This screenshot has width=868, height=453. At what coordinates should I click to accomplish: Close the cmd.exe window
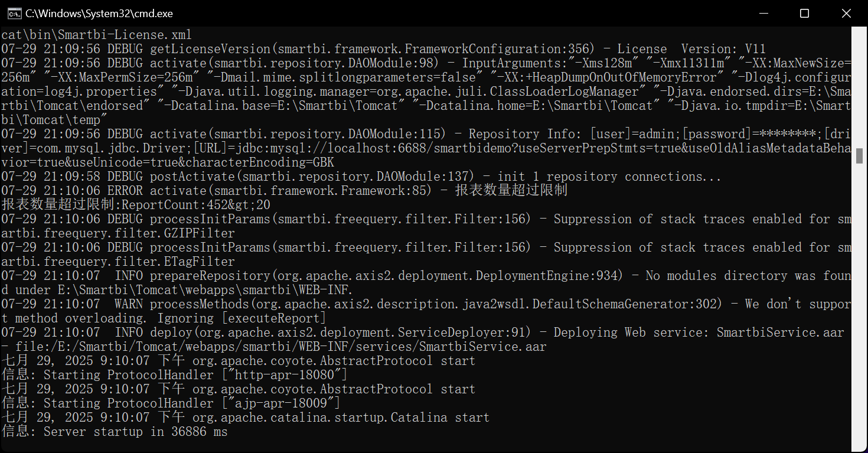tap(846, 13)
